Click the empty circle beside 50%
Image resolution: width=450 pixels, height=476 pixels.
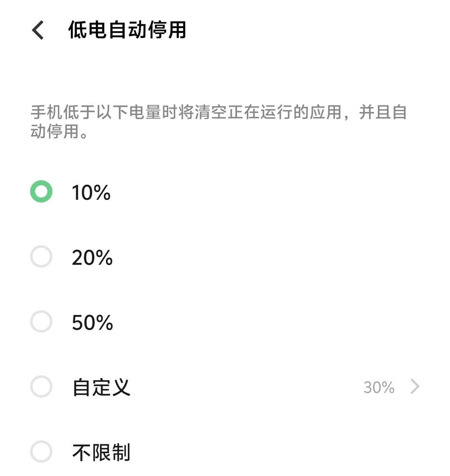coord(41,322)
